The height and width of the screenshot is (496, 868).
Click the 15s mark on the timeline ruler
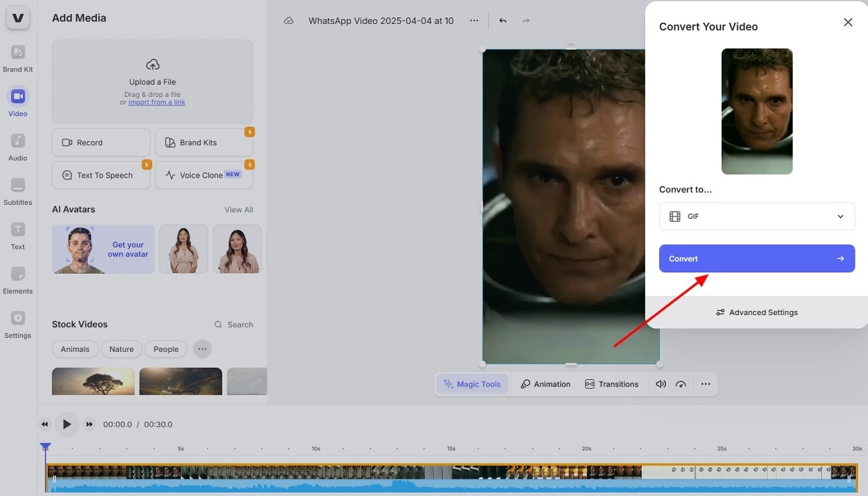coord(451,449)
